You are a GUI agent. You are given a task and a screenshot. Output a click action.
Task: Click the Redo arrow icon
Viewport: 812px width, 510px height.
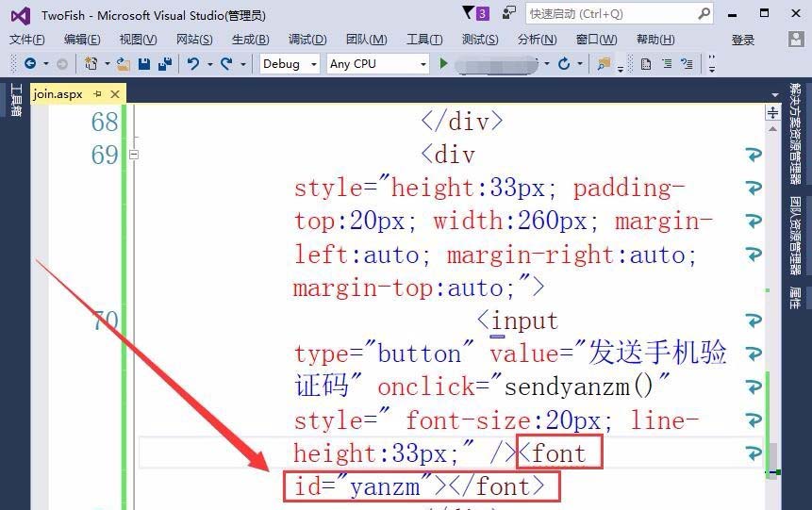pyautogui.click(x=226, y=64)
